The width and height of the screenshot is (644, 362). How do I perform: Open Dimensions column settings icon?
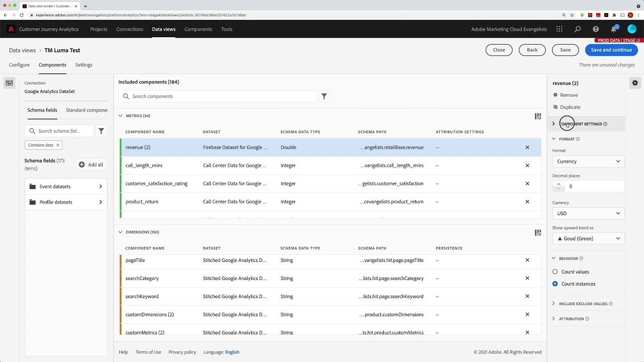tap(538, 232)
